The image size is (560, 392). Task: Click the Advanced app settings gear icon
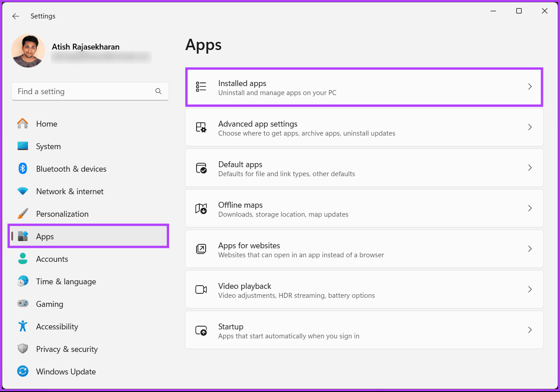[x=201, y=128]
